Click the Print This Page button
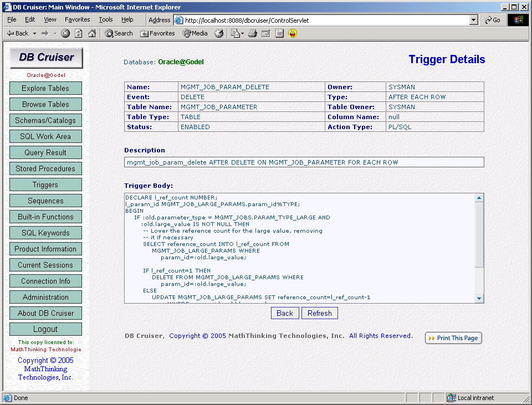 click(x=453, y=338)
